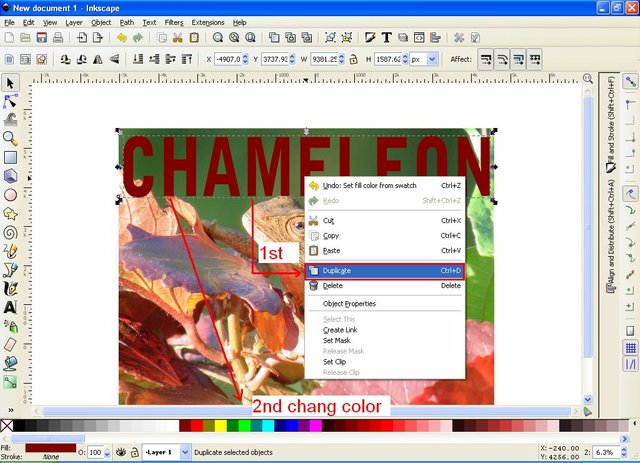This screenshot has height=463, width=640.
Task: Toggle first Affect stroke width button
Action: click(485, 60)
